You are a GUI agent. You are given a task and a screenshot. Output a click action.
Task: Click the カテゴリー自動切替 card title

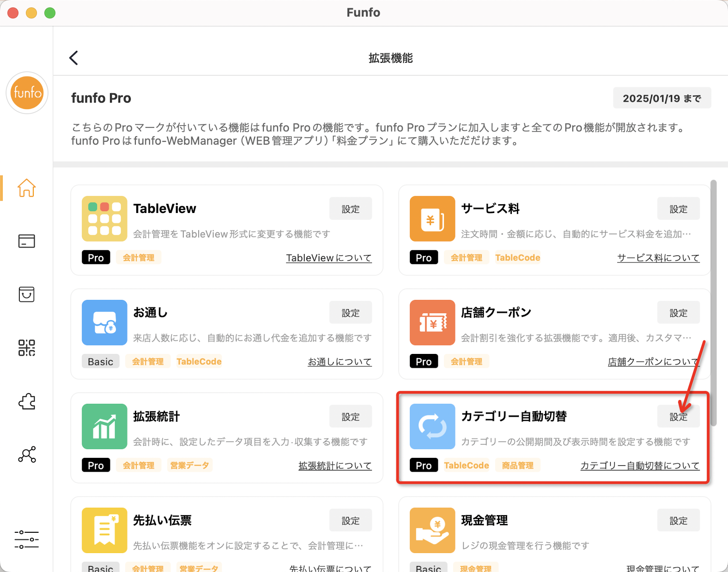514,416
